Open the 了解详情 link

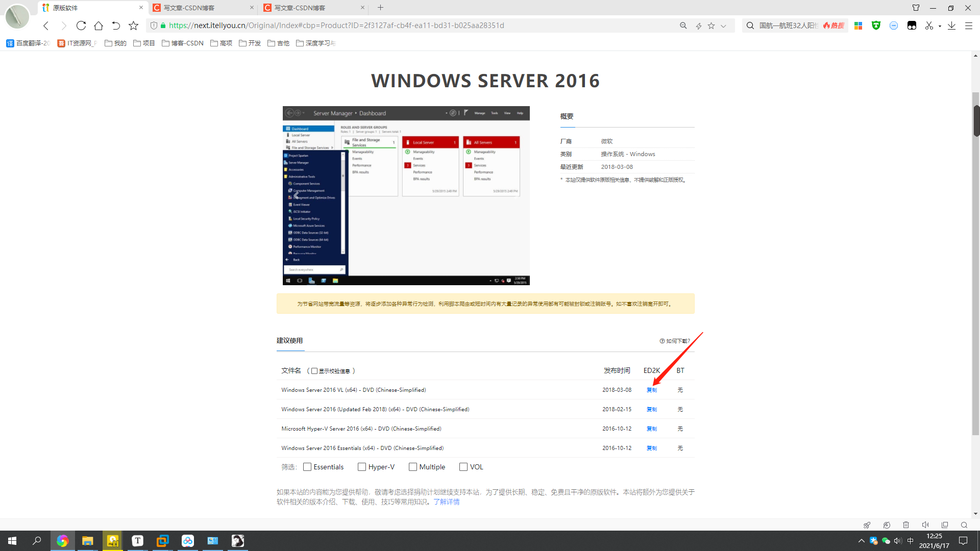(446, 502)
